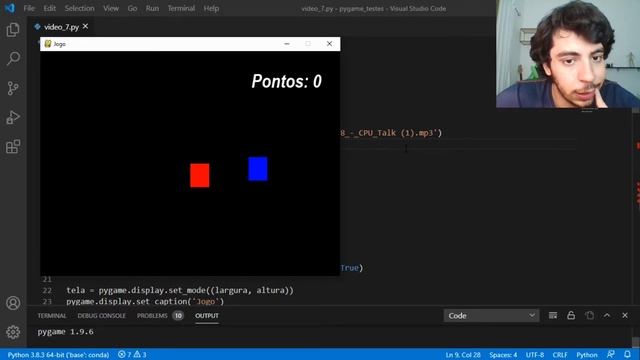Clear the output panel with list icon
The image size is (640, 360).
[553, 316]
